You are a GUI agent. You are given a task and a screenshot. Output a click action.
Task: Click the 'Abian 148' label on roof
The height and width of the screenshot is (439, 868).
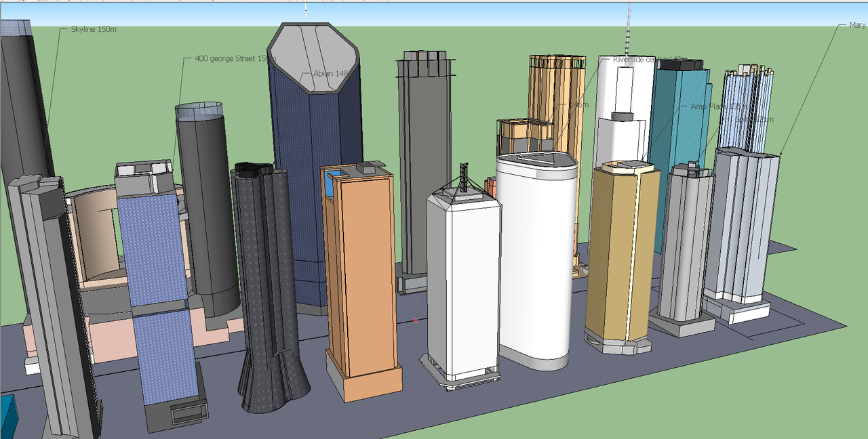click(331, 73)
